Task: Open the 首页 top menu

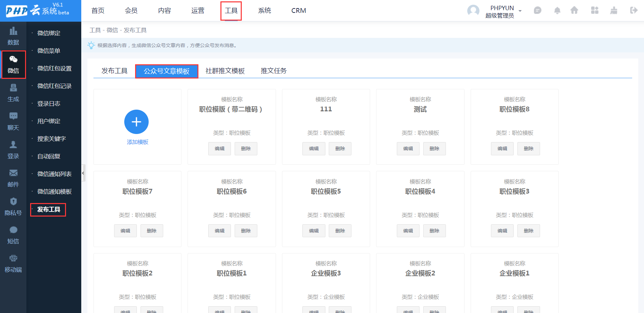Action: pos(98,11)
